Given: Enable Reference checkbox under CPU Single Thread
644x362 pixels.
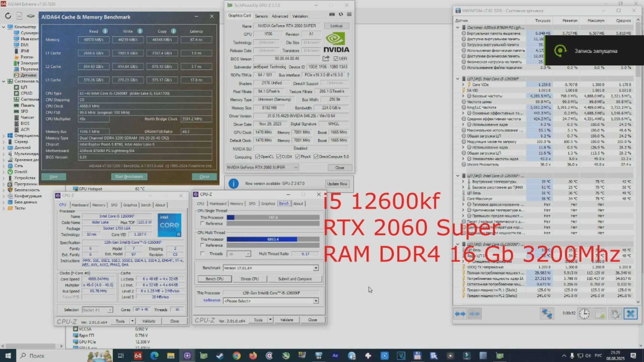Looking at the screenshot, I should 202,224.
